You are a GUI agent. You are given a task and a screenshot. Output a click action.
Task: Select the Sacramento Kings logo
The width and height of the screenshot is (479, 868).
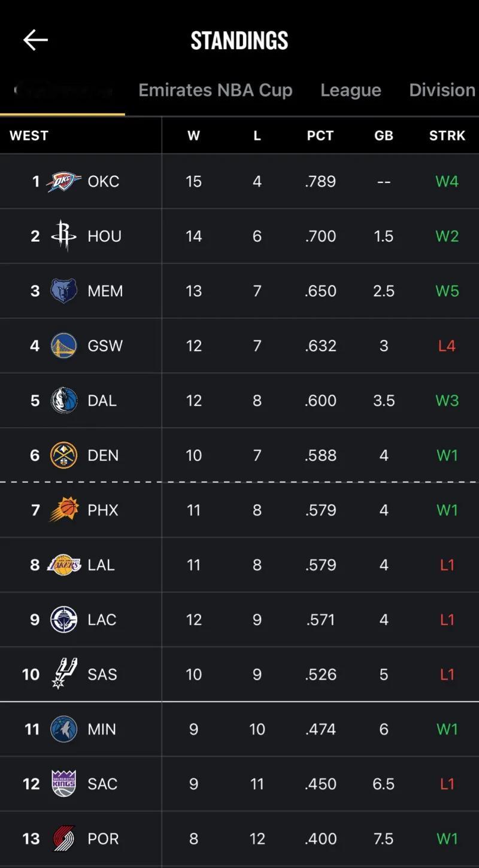pos(64,784)
